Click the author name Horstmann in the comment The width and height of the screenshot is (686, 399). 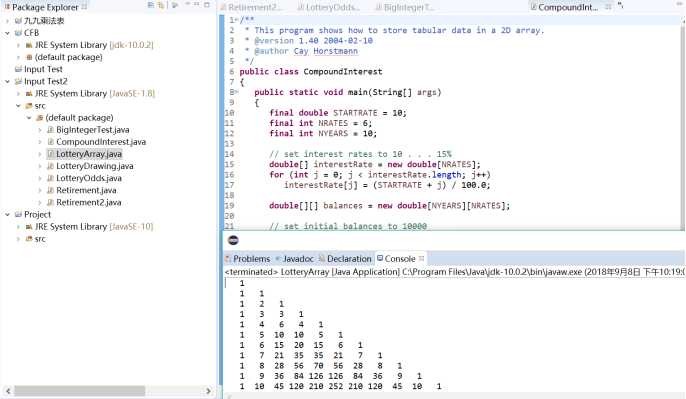coord(335,51)
